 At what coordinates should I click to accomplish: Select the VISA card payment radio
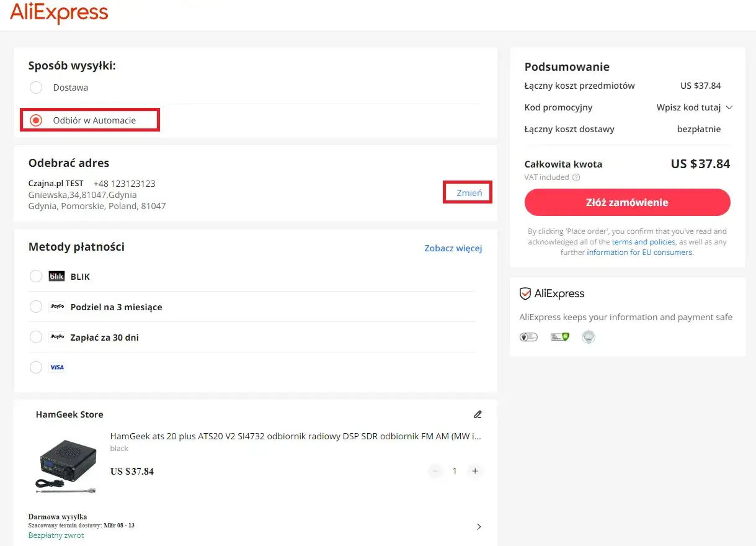36,367
